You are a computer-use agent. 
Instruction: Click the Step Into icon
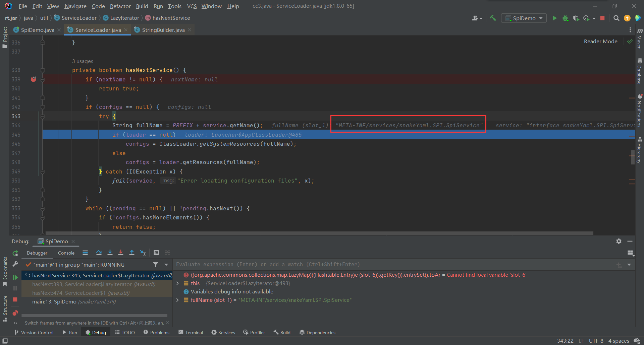point(110,253)
